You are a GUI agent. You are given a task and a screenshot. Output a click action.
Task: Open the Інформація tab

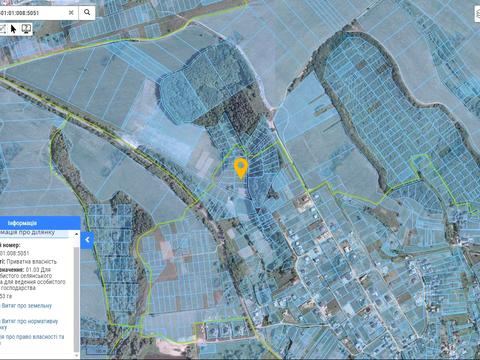coord(22,223)
